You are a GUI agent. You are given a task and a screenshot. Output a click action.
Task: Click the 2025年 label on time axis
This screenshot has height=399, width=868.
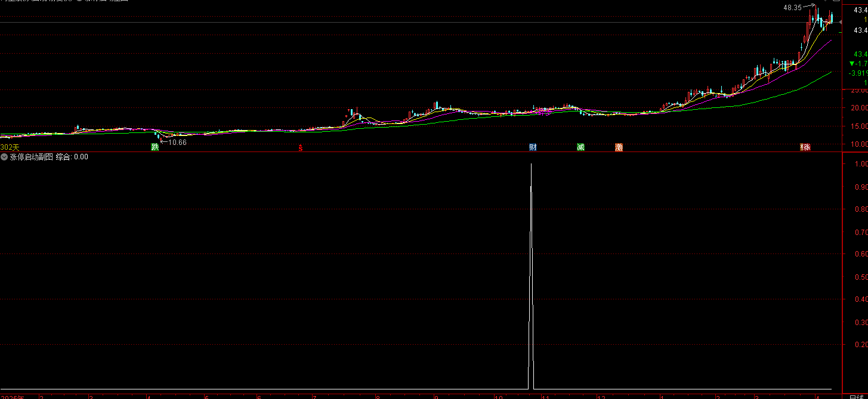pos(12,397)
